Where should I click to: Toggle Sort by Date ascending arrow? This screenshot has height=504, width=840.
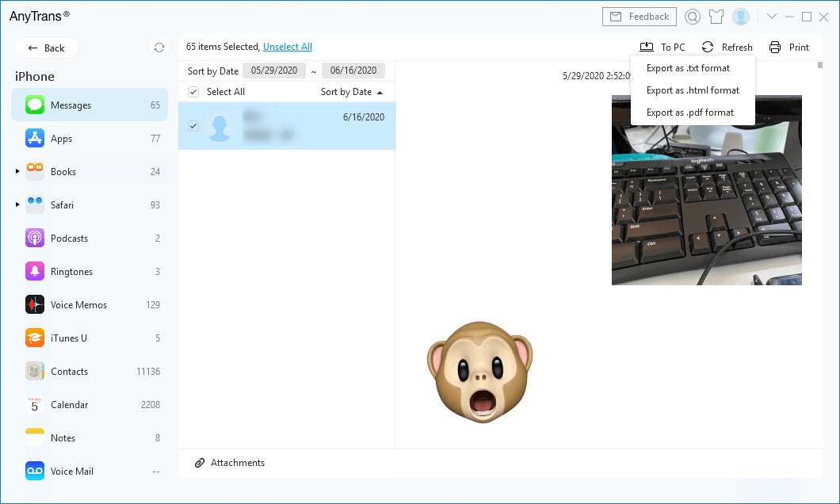pyautogui.click(x=380, y=93)
